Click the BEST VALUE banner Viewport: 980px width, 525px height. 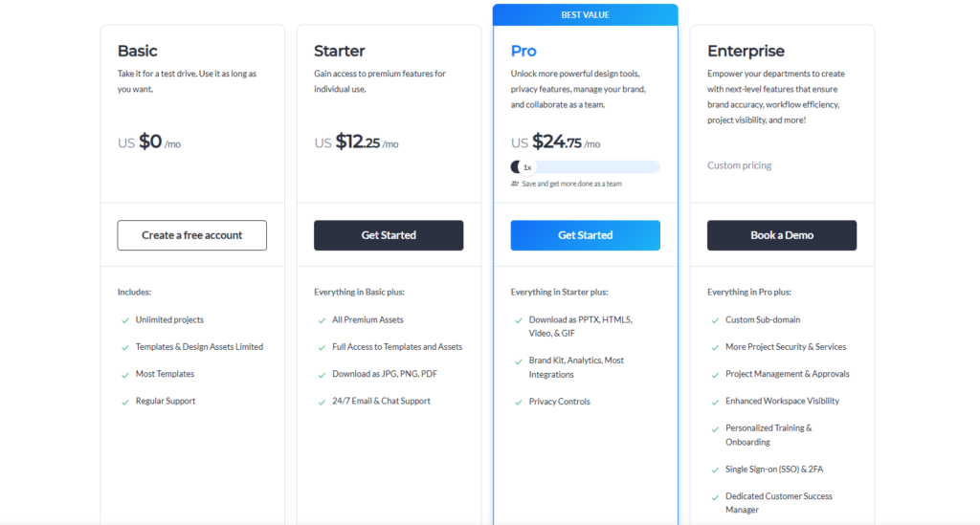tap(585, 15)
